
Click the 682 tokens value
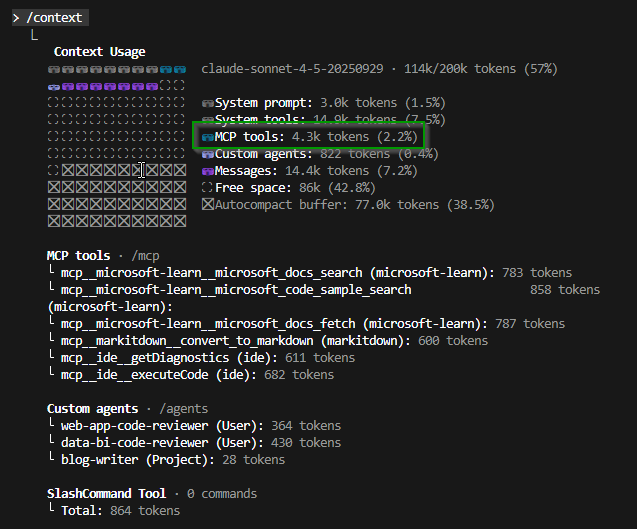pos(299,375)
